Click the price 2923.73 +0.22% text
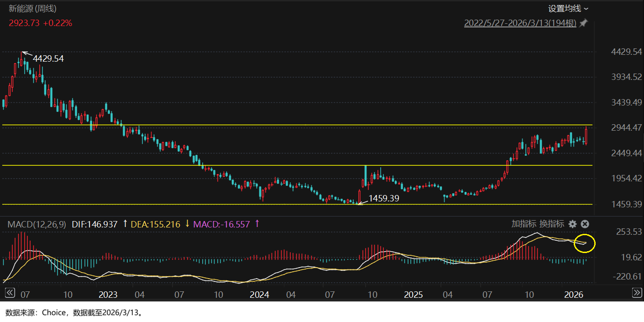Viewport: 644px width, 322px height. [x=40, y=23]
